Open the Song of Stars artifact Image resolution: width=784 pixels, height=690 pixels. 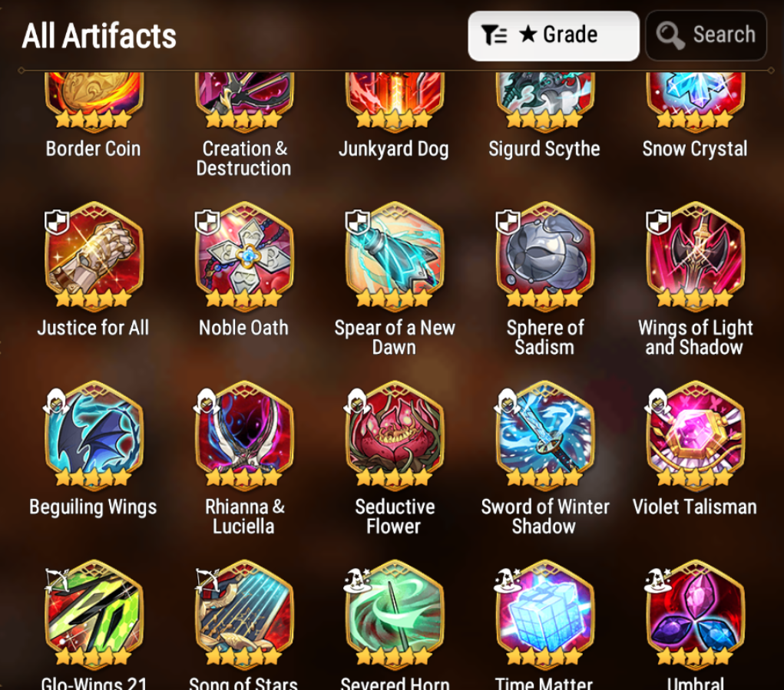pyautogui.click(x=244, y=613)
